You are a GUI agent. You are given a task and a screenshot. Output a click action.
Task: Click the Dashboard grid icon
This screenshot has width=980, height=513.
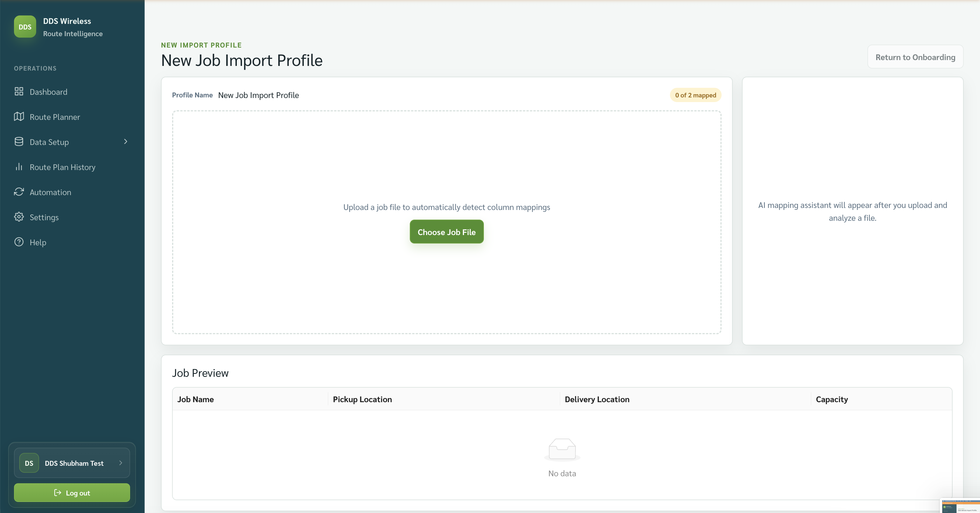pyautogui.click(x=19, y=91)
